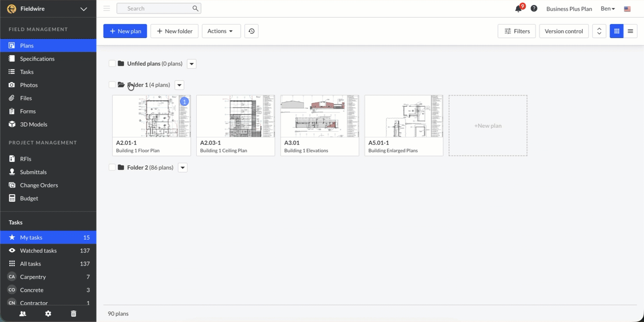
Task: Switch to list view layout
Action: [x=630, y=31]
